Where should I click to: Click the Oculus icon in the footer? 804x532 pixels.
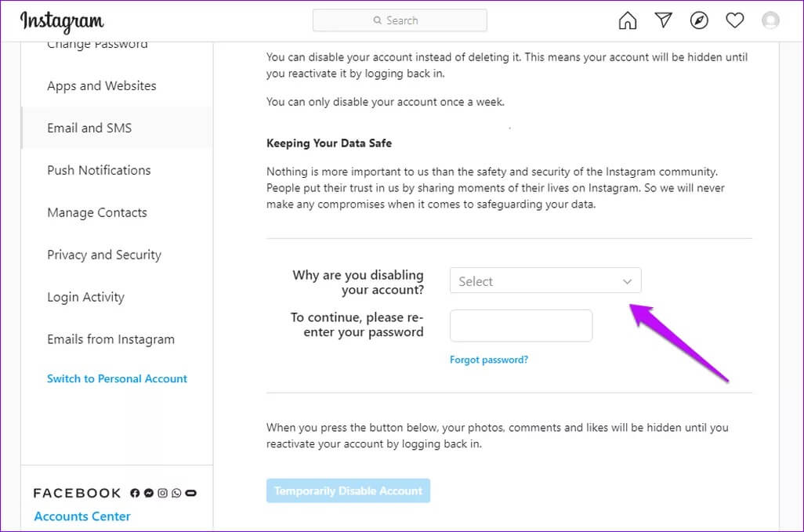coord(190,493)
